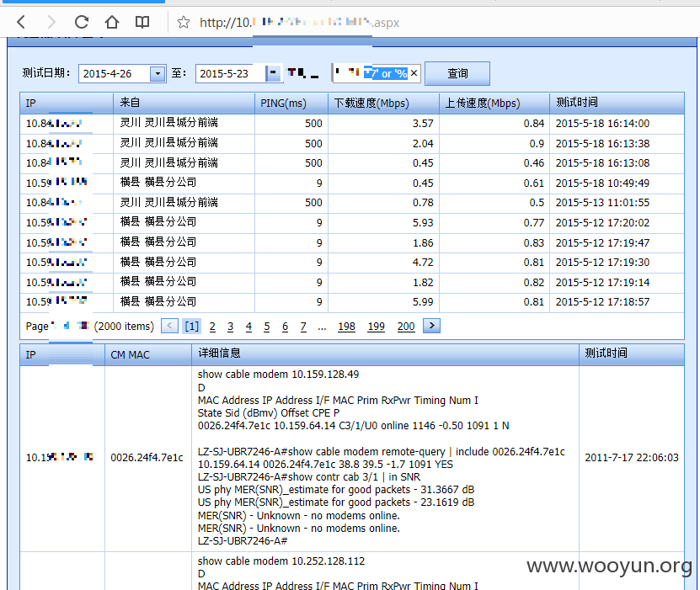Open results page 198
Viewport: 700px width, 590px height.
pos(346,327)
